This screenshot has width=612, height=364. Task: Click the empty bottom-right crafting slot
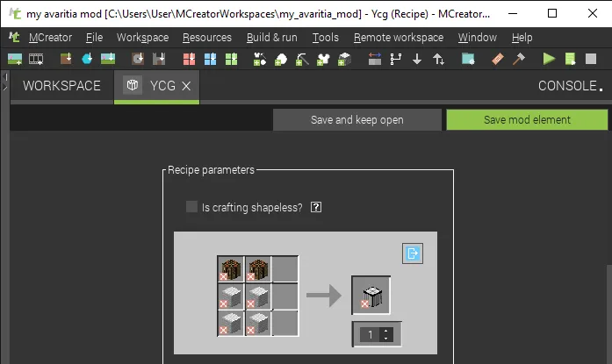[x=285, y=324]
